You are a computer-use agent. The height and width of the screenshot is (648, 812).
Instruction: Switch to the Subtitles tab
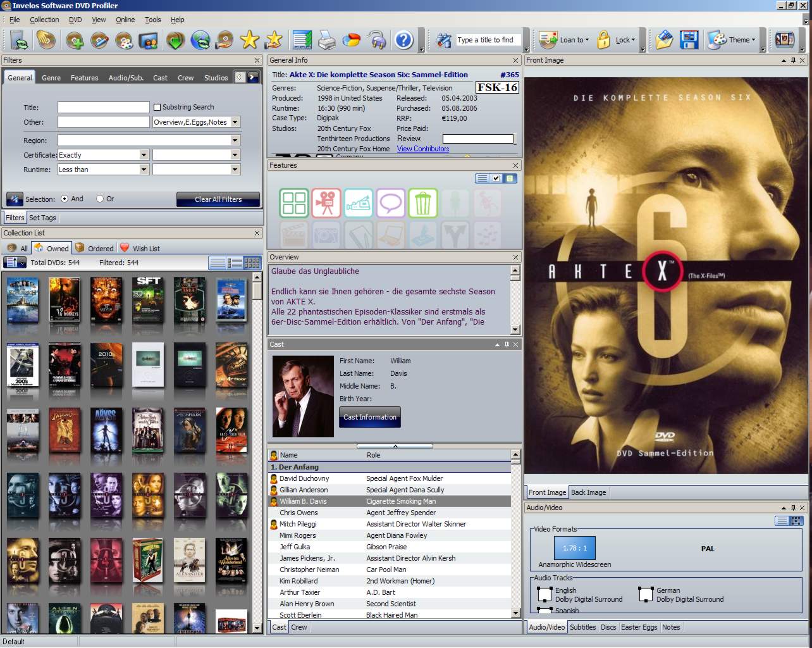pyautogui.click(x=582, y=627)
